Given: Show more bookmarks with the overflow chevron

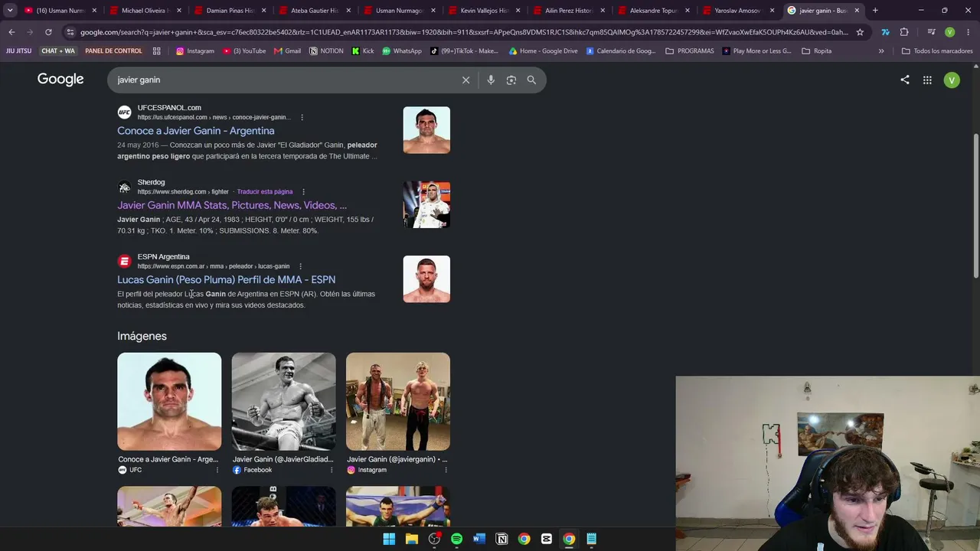Looking at the screenshot, I should pos(881,51).
